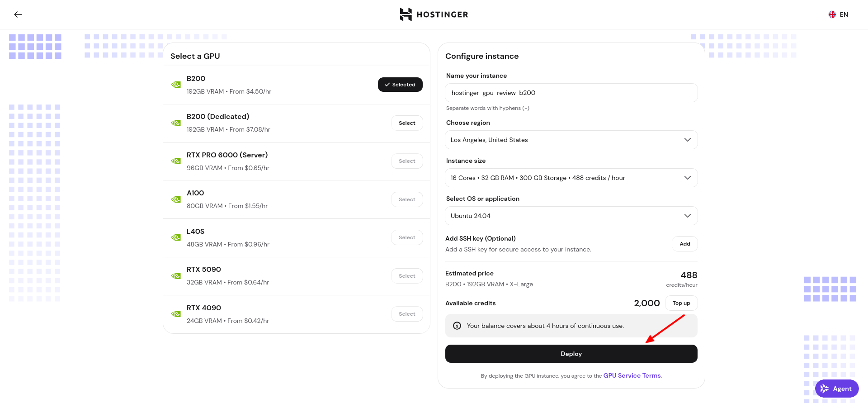Screen dimensions: 868x403
Task: Click the NVIDIA icon beside RTX 4090
Action: 176,314
